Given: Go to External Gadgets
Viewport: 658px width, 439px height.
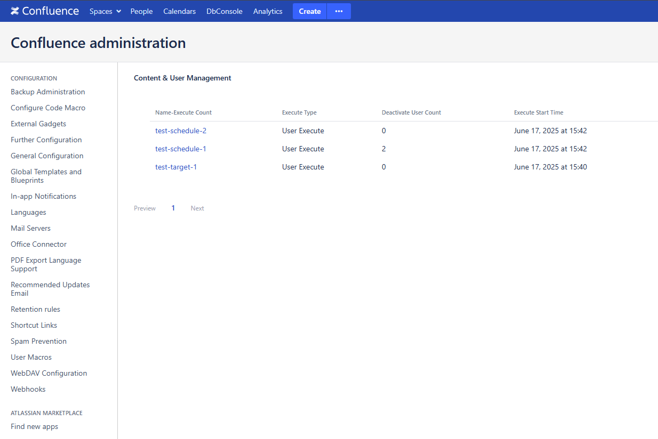Looking at the screenshot, I should [38, 123].
